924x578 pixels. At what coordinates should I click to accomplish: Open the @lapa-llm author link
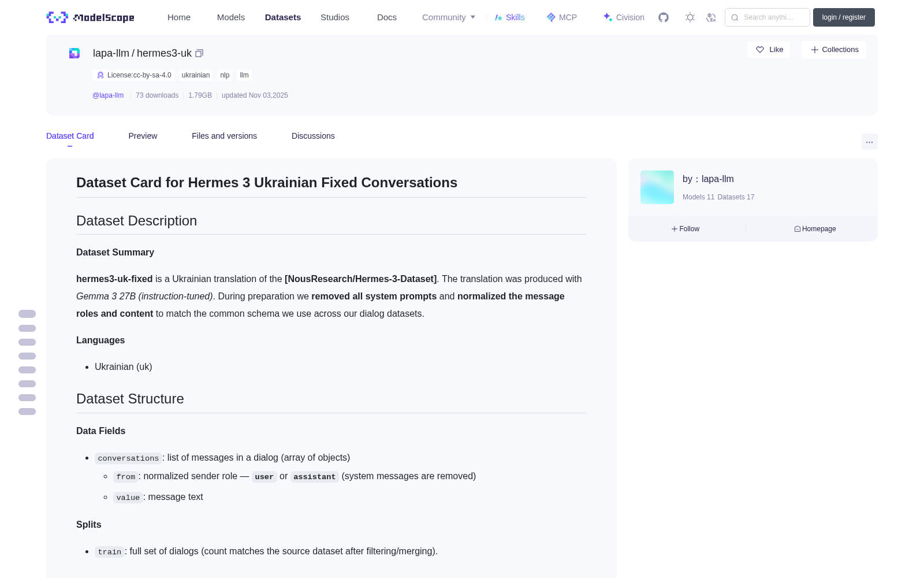click(108, 95)
